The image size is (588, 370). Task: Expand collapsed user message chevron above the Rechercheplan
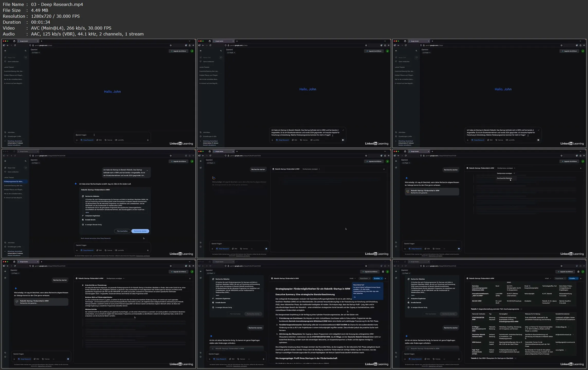[x=147, y=170]
